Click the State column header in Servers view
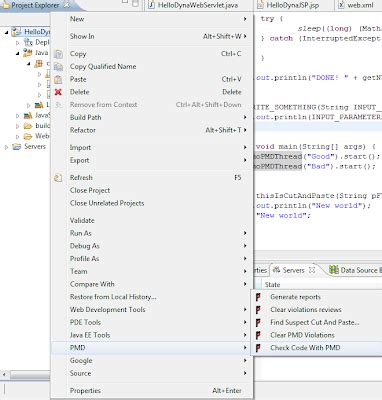Viewport: 382px width, 400px height. point(272,285)
